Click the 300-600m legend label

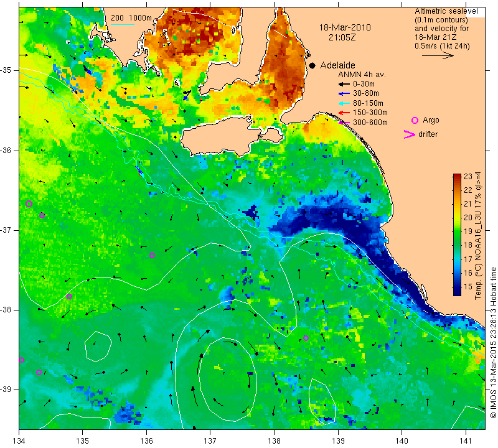pyautogui.click(x=370, y=123)
